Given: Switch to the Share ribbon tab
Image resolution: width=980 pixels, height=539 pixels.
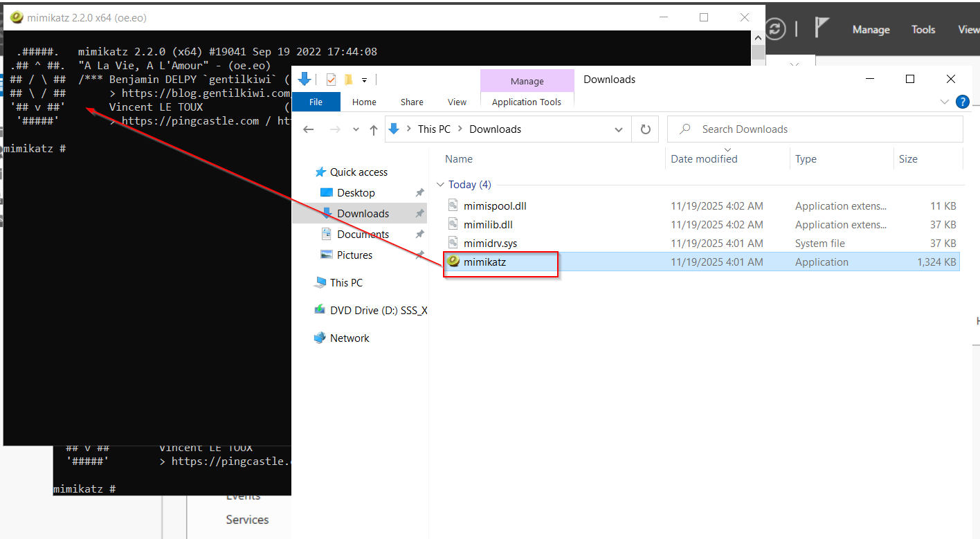Looking at the screenshot, I should [412, 102].
